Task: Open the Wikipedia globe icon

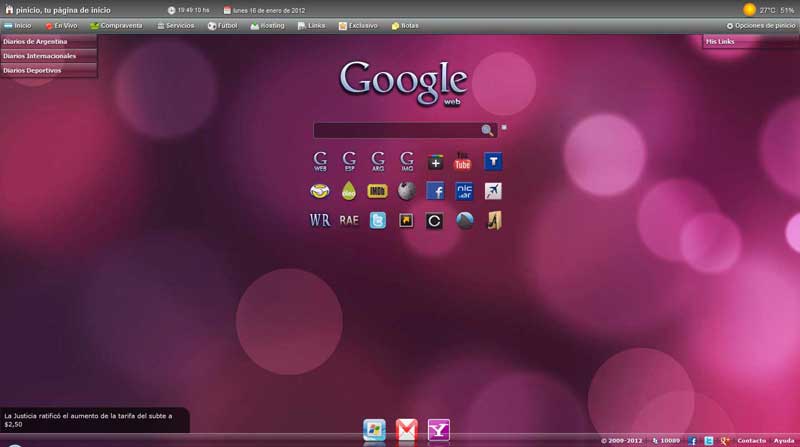Action: click(x=406, y=191)
